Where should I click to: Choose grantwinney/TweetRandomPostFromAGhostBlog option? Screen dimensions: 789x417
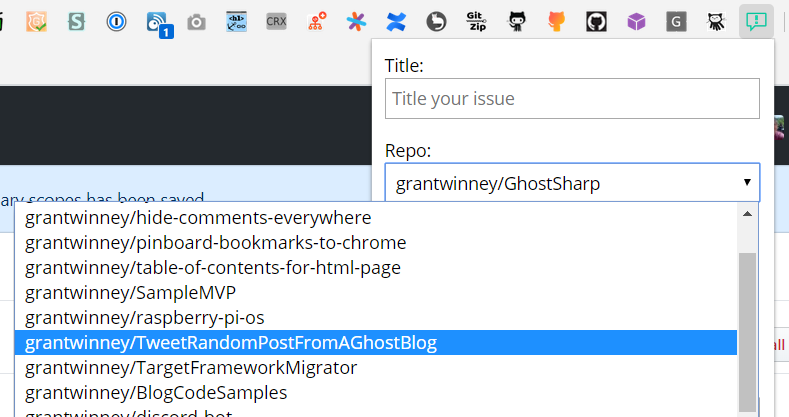point(231,343)
